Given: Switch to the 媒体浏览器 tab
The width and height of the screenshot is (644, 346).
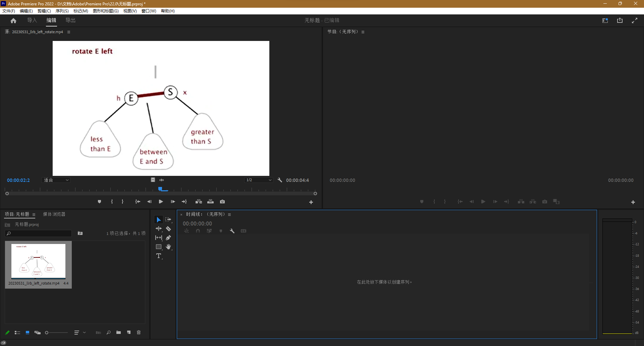Looking at the screenshot, I should 54,214.
